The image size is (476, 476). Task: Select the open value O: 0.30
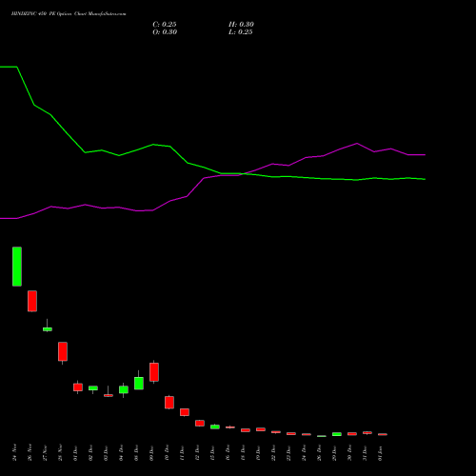(165, 32)
